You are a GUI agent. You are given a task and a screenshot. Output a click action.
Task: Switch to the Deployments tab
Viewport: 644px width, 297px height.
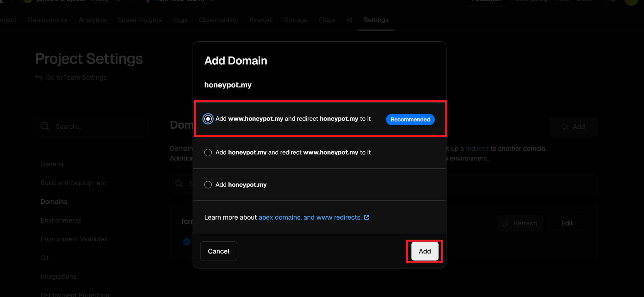click(x=47, y=20)
